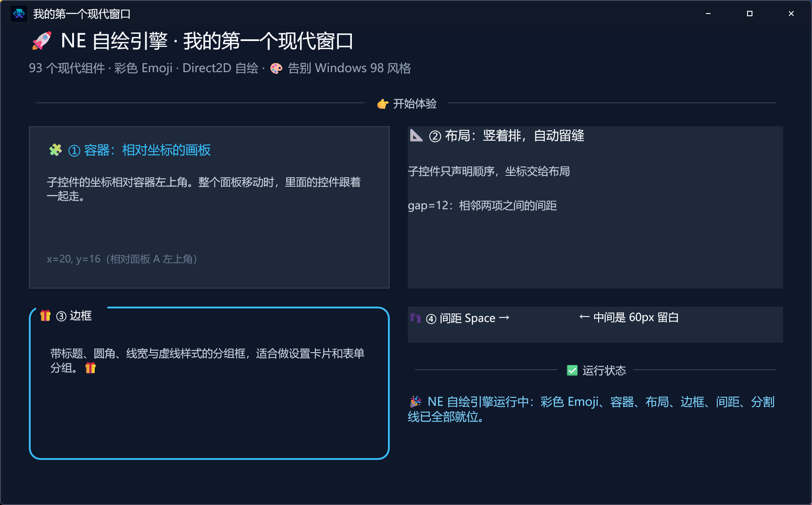Screen dimensions: 812x505
Task: Click the paragraph starting 子控件的坐标相对容器左上角
Action: pos(204,189)
